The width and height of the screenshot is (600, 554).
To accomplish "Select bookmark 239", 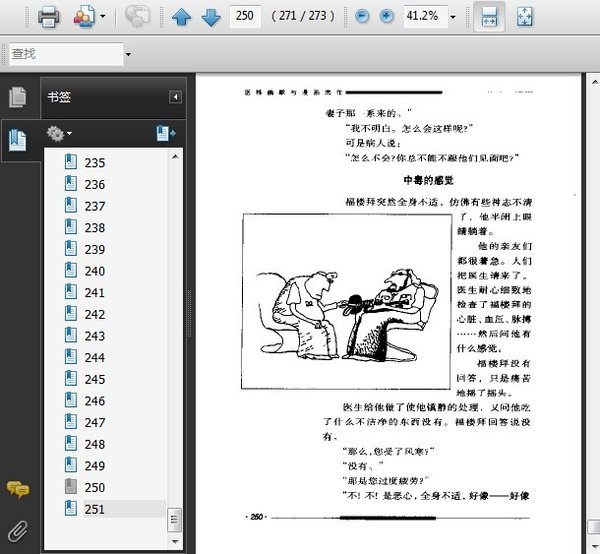I will pos(95,249).
